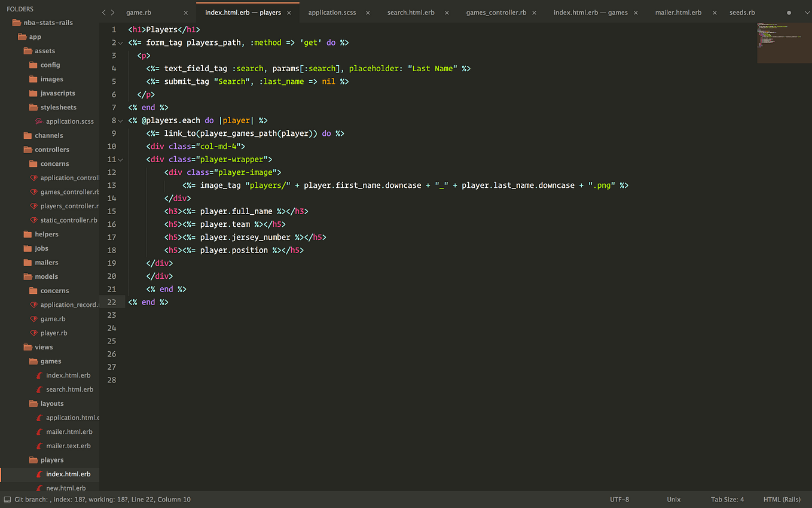Click the UTF-8 encoding indicator

619,499
